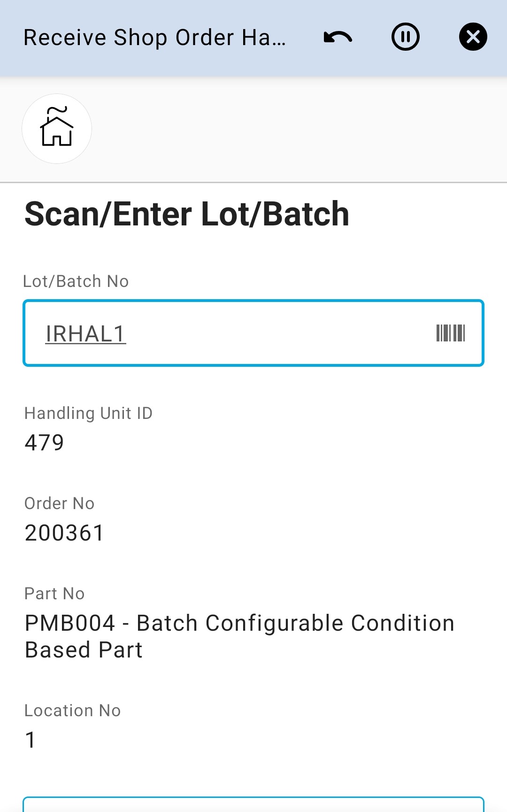Tap the handling unit value 479
This screenshot has width=507, height=812.
click(45, 442)
